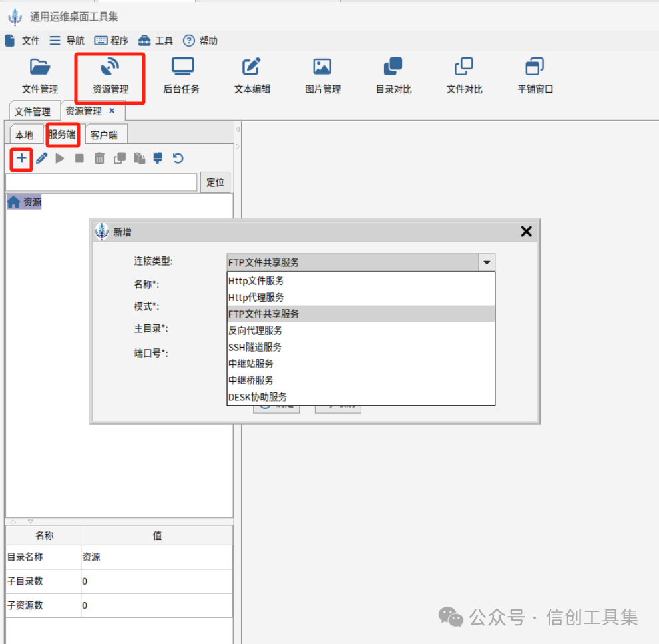Click the refresh arrow icon
659x644 pixels.
pos(178,159)
